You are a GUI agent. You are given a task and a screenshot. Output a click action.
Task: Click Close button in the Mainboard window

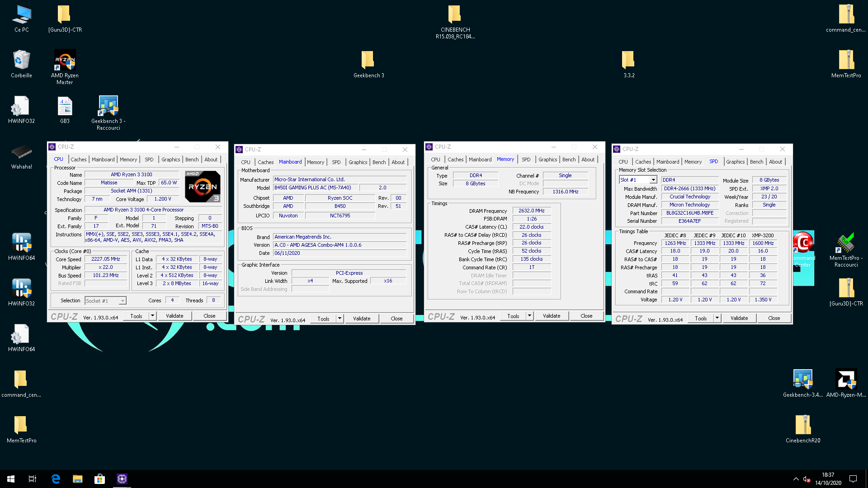click(x=396, y=319)
